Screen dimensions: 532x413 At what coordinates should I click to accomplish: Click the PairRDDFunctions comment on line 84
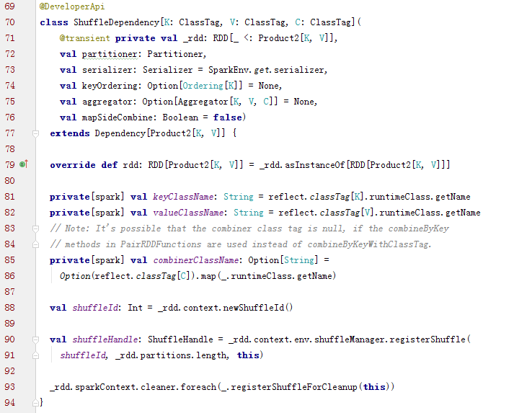click(x=161, y=244)
